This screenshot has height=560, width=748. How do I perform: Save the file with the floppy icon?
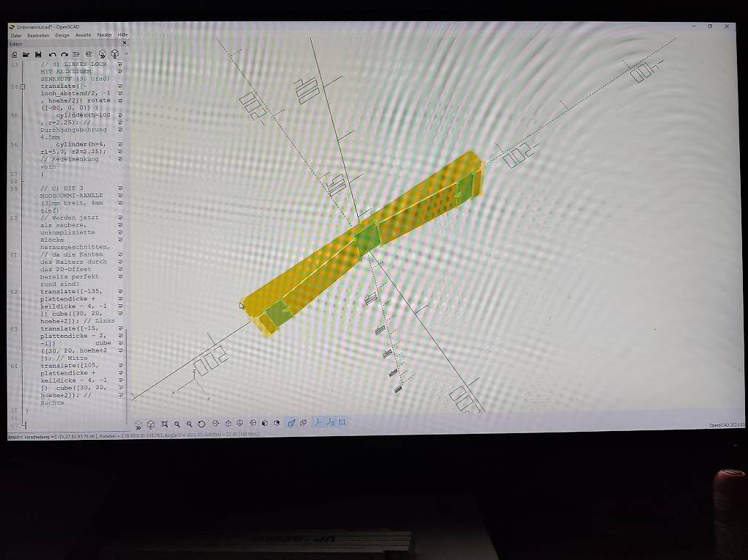pyautogui.click(x=39, y=55)
